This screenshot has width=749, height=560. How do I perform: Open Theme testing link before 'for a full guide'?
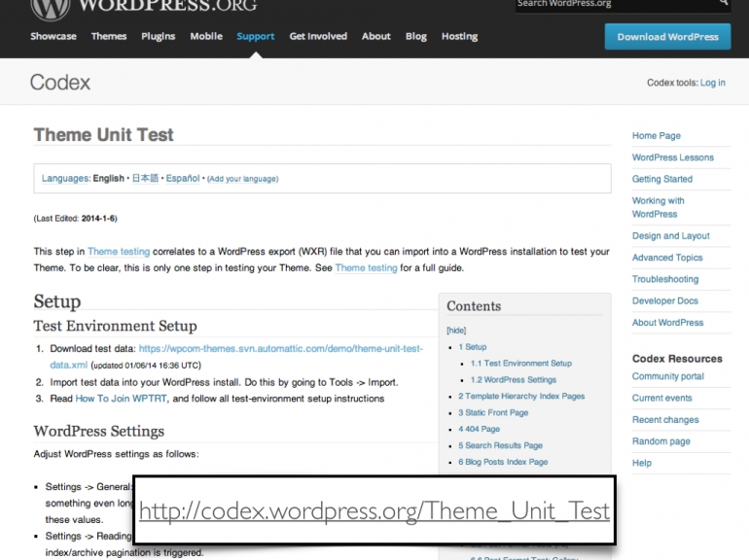click(367, 267)
